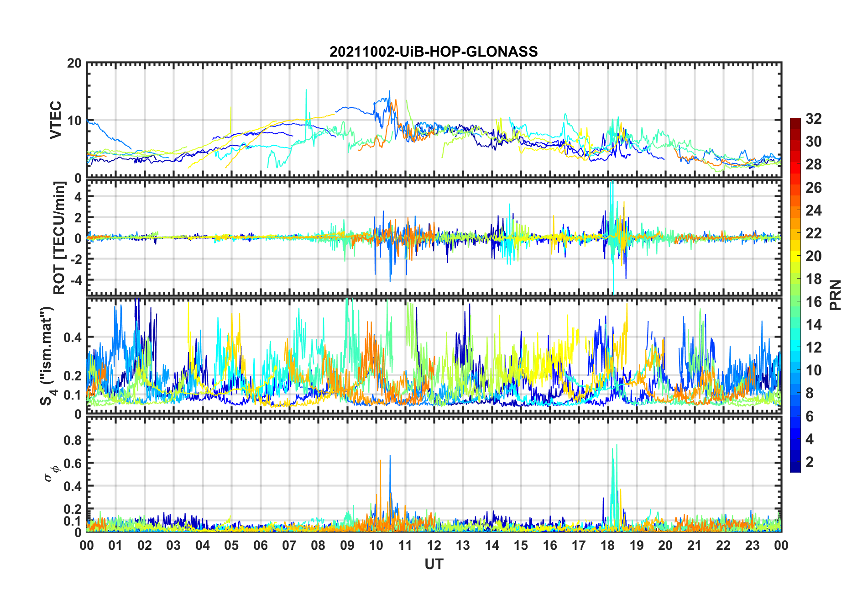Click x-axis tick label 18
868x590 pixels.
pos(607,545)
